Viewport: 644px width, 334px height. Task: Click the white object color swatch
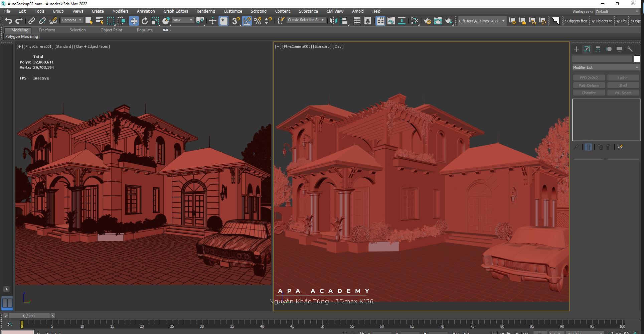pos(637,59)
